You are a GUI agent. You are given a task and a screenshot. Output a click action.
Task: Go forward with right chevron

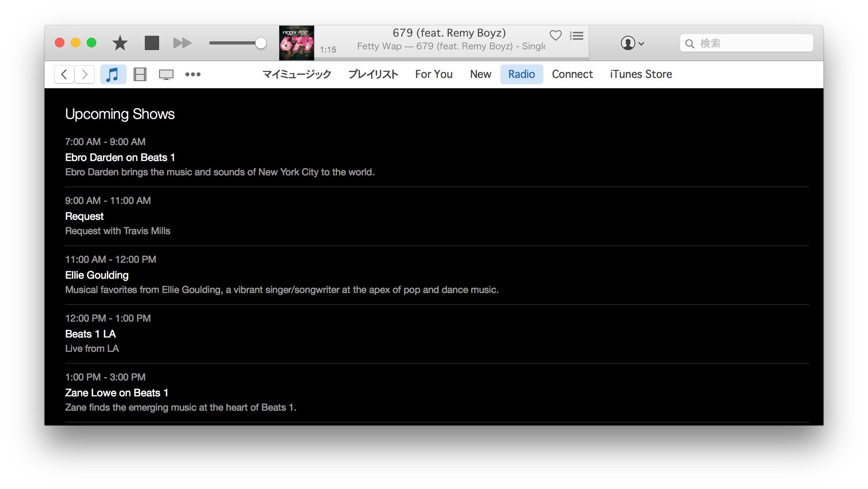click(x=84, y=74)
